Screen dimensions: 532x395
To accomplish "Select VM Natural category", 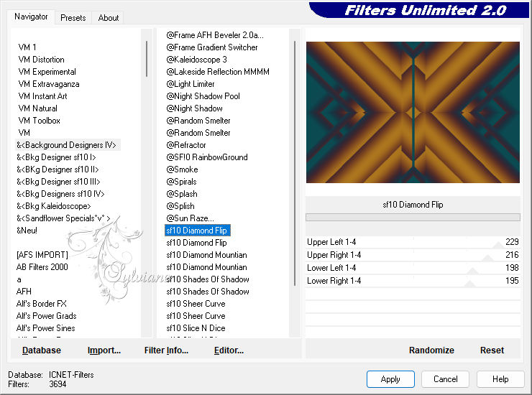I will pos(37,108).
